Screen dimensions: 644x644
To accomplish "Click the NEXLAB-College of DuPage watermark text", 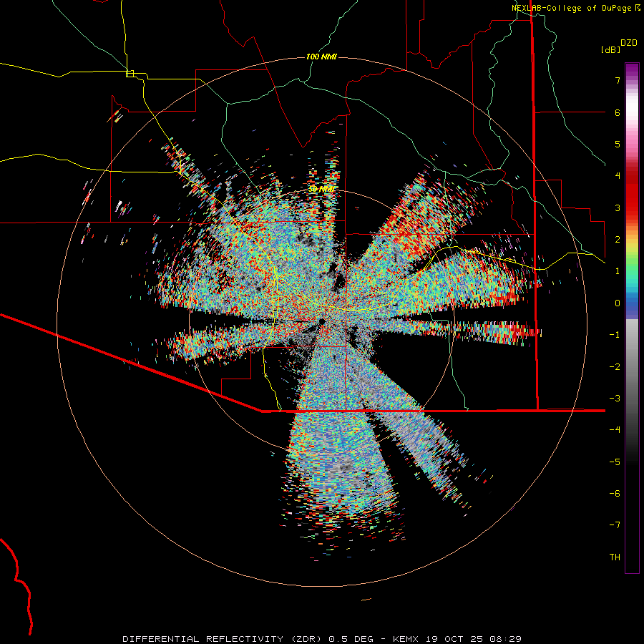I will click(x=572, y=8).
